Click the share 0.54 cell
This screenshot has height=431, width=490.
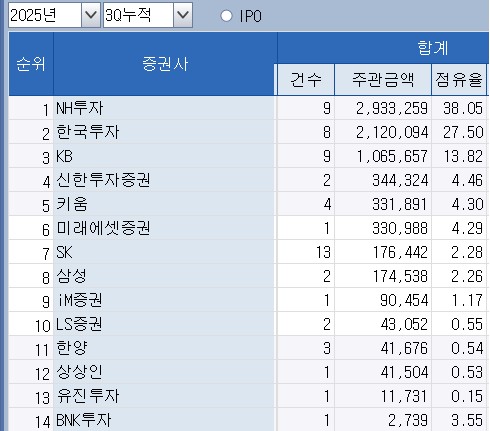pos(459,348)
